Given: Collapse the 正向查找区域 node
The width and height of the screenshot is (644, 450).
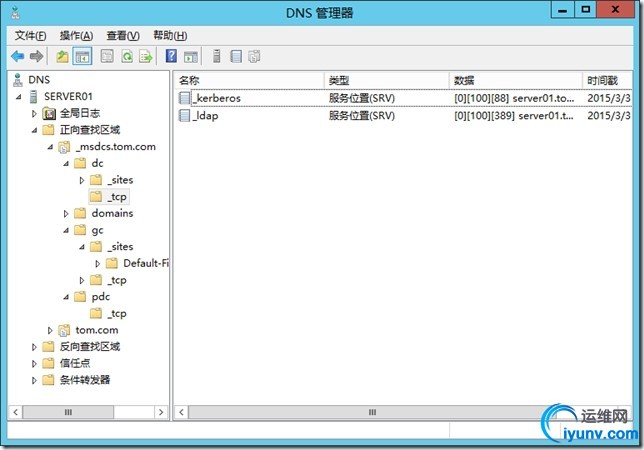Looking at the screenshot, I should click(34, 131).
